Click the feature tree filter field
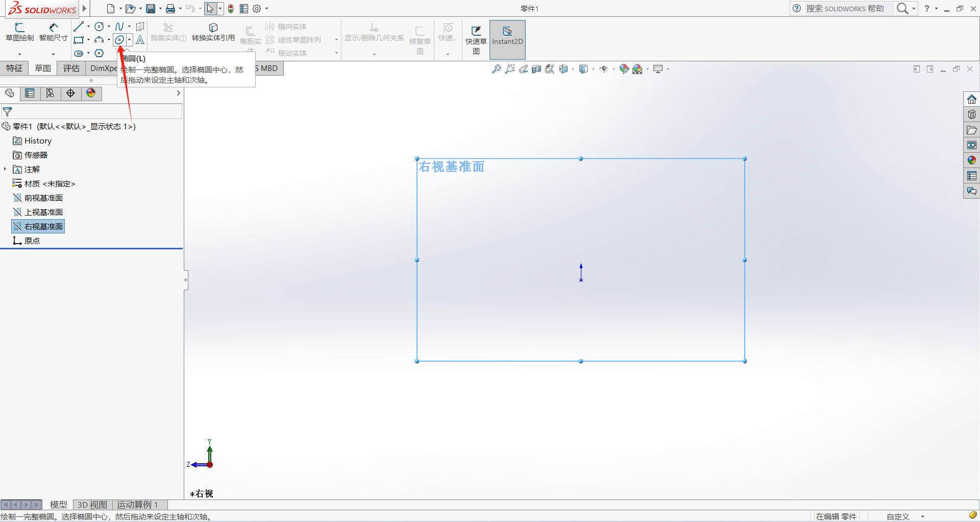This screenshot has width=980, height=522. coord(92,111)
